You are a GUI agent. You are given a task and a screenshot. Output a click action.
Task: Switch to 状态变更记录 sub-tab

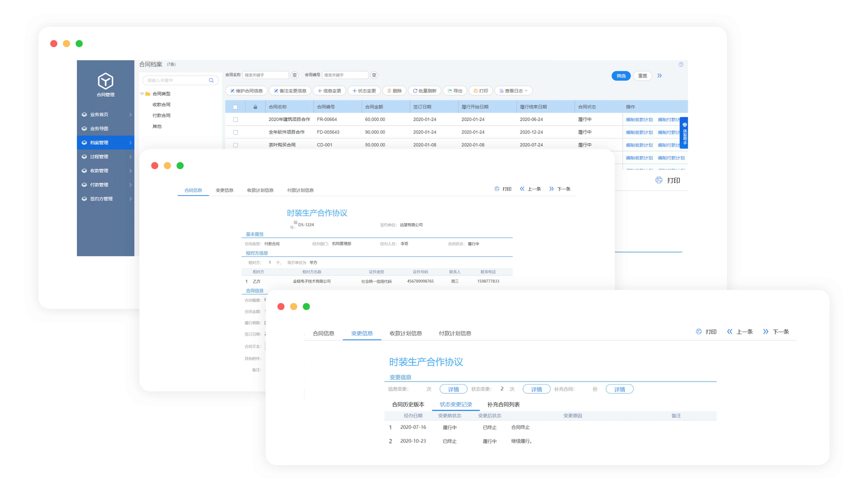pos(456,405)
